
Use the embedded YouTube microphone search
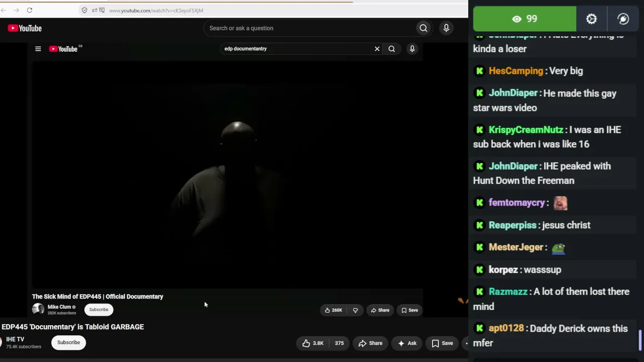[x=412, y=49]
